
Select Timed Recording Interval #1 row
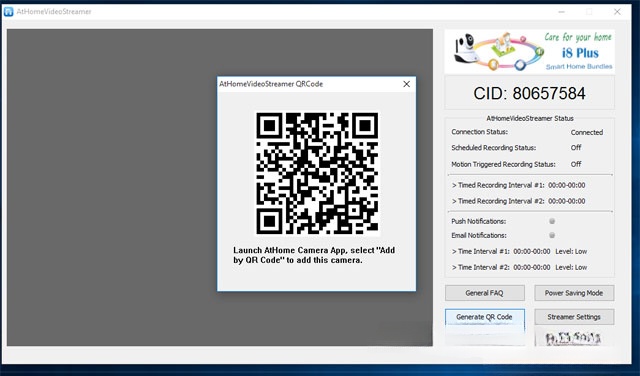[x=518, y=185]
